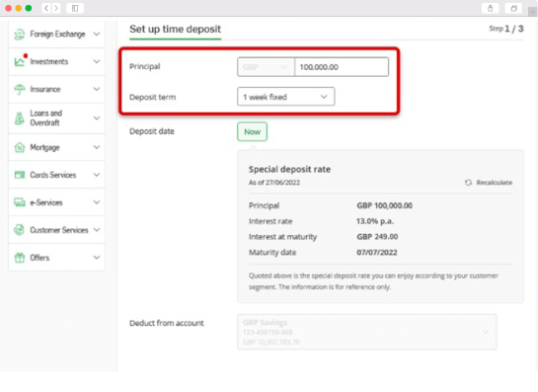The width and height of the screenshot is (538, 392).
Task: Open the Mortgage menu item
Action: (x=57, y=147)
